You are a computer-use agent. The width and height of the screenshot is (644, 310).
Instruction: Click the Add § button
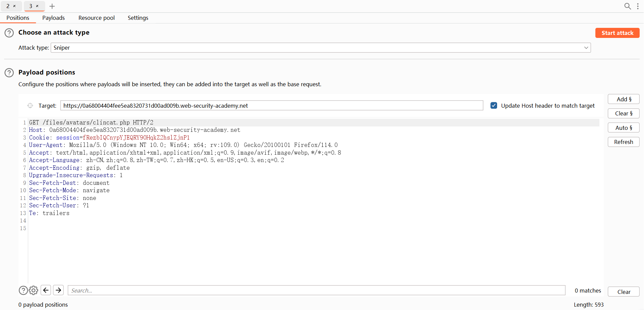coord(624,99)
